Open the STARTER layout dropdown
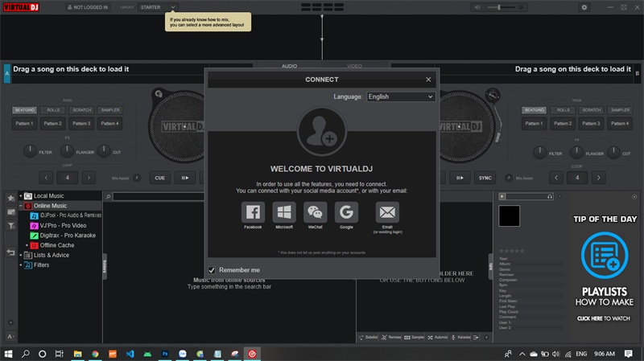Image resolution: width=644 pixels, height=361 pixels. pyautogui.click(x=158, y=7)
